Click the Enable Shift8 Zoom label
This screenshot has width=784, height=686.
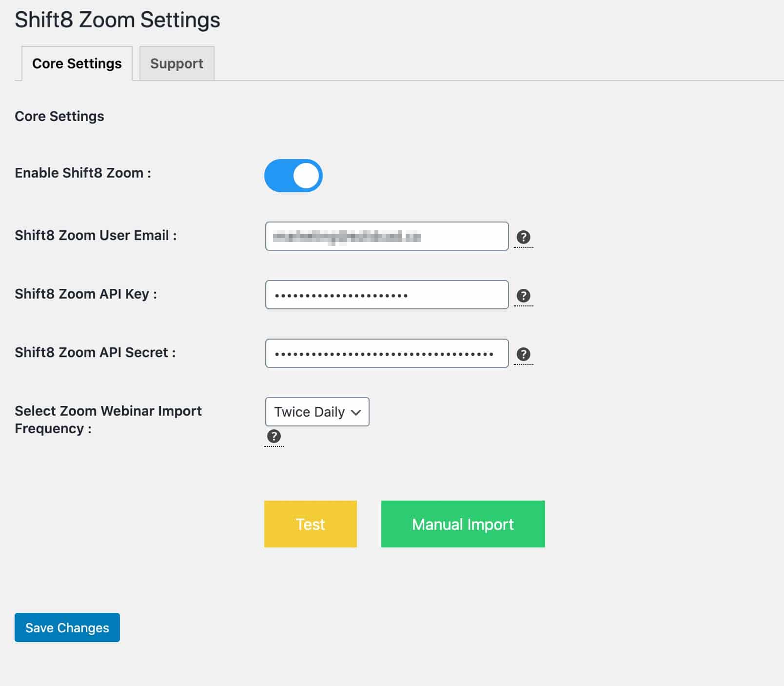click(x=83, y=173)
